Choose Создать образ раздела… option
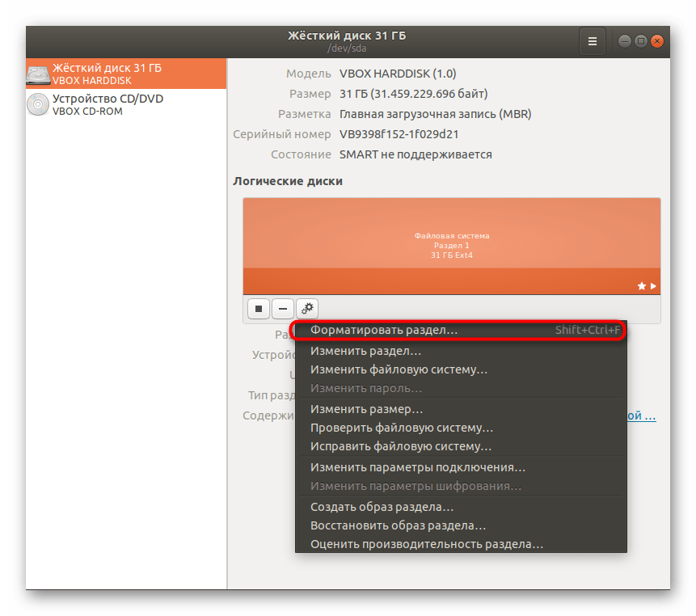Screen dimensions: 696x616 (382, 507)
